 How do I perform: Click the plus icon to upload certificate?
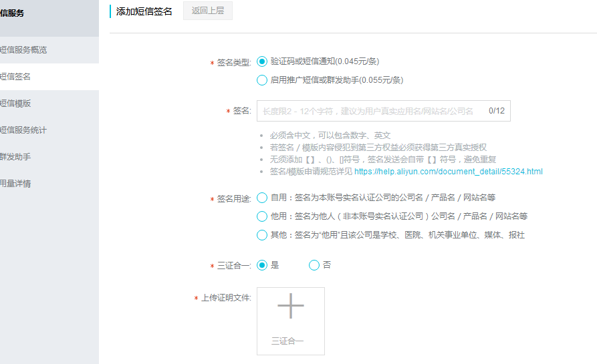(x=290, y=307)
